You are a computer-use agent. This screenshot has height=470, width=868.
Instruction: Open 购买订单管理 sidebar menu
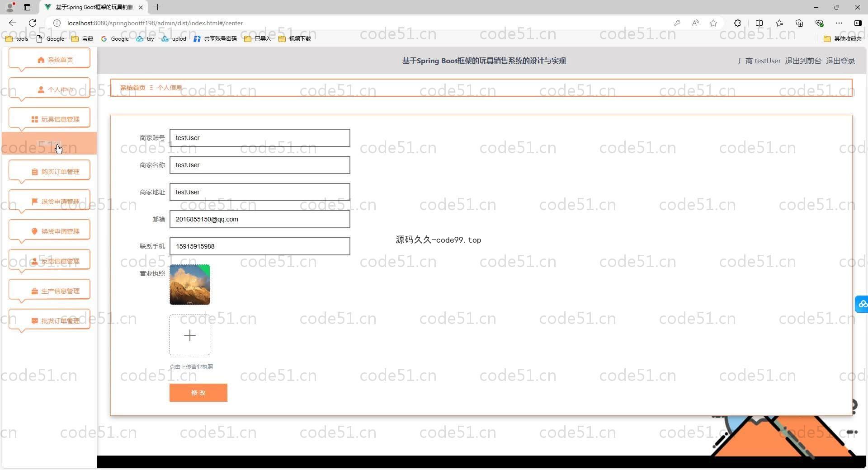[x=49, y=171]
